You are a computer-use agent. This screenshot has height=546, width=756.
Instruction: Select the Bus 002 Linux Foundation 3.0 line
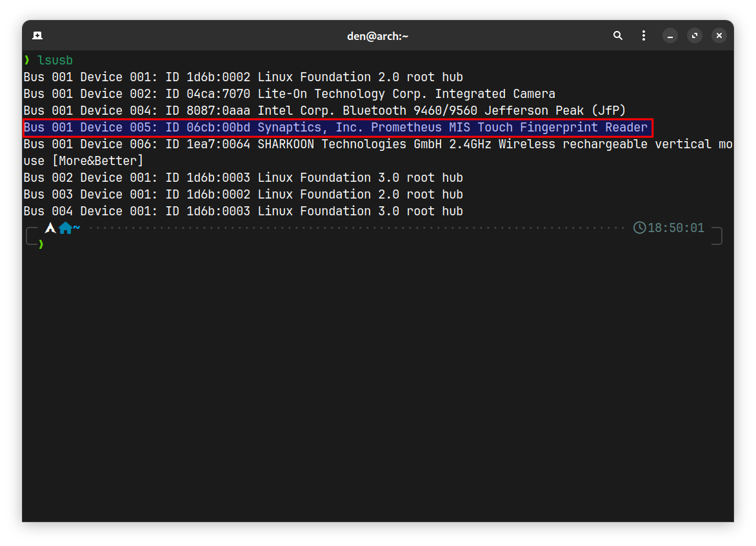243,178
